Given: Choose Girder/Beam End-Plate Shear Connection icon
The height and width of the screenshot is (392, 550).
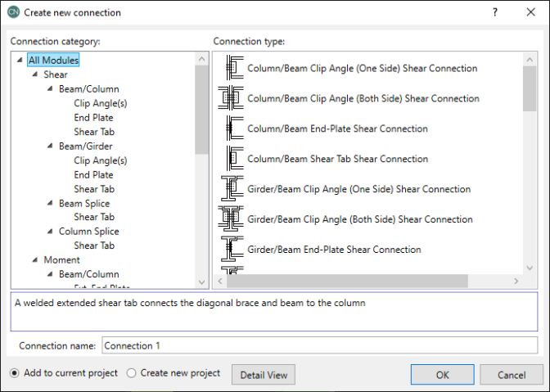Looking at the screenshot, I should click(232, 250).
